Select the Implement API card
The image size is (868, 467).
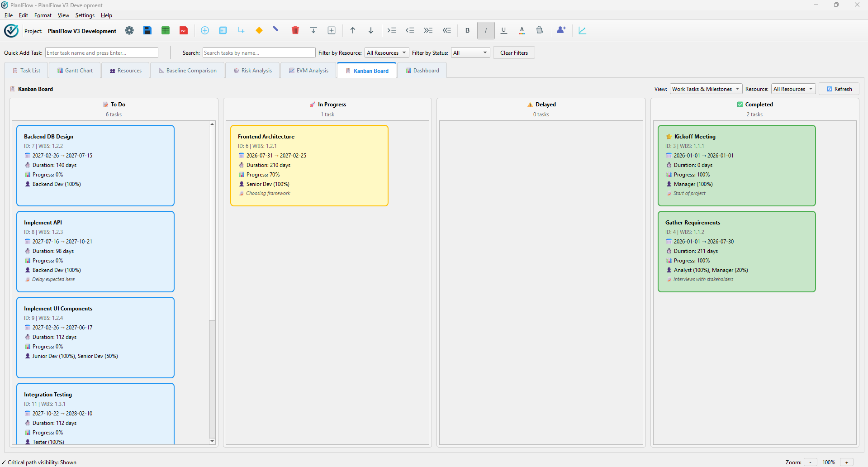pyautogui.click(x=95, y=252)
